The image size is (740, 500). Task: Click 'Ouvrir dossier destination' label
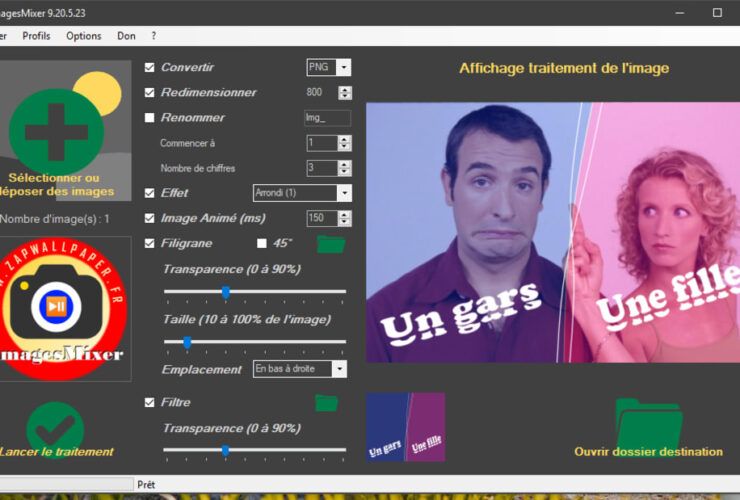tap(648, 452)
